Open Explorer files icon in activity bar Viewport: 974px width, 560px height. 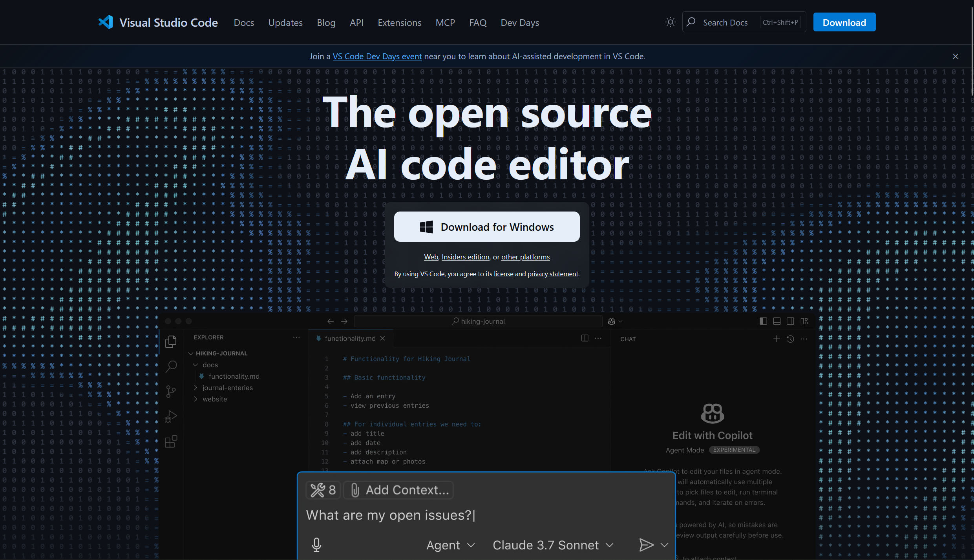pyautogui.click(x=171, y=342)
